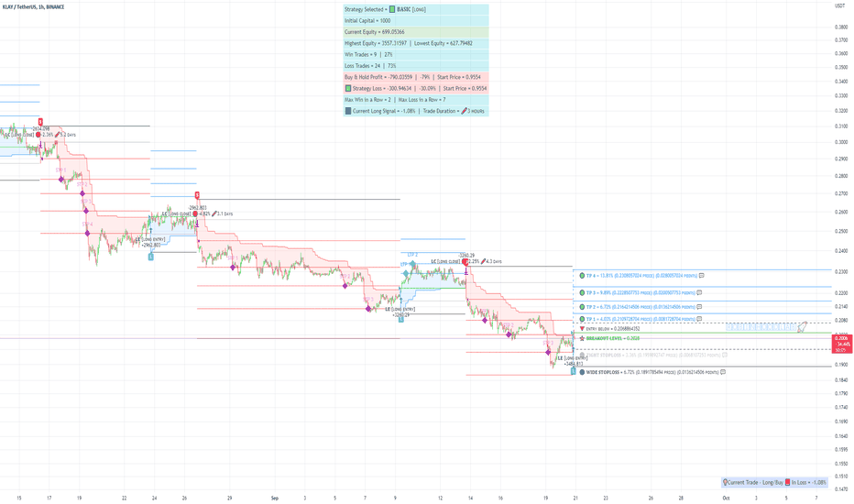Click the green circle icon beside TP 2
Viewport: 854px width, 504px height.
582,307
